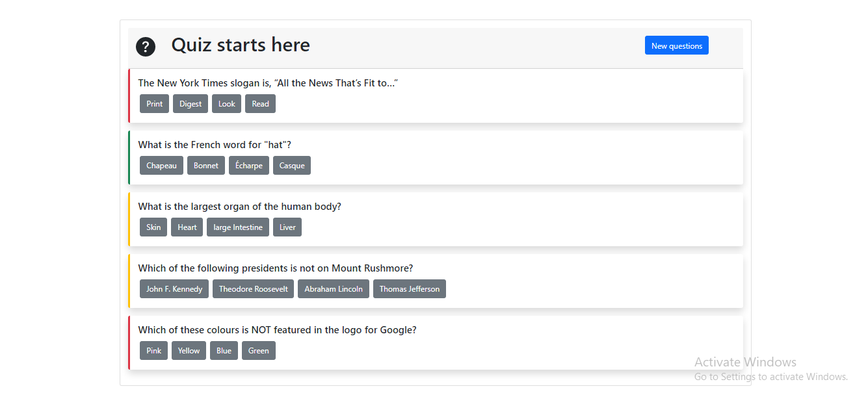Select the Print answer
Viewport: 868px width, 395px height.
[x=154, y=104]
